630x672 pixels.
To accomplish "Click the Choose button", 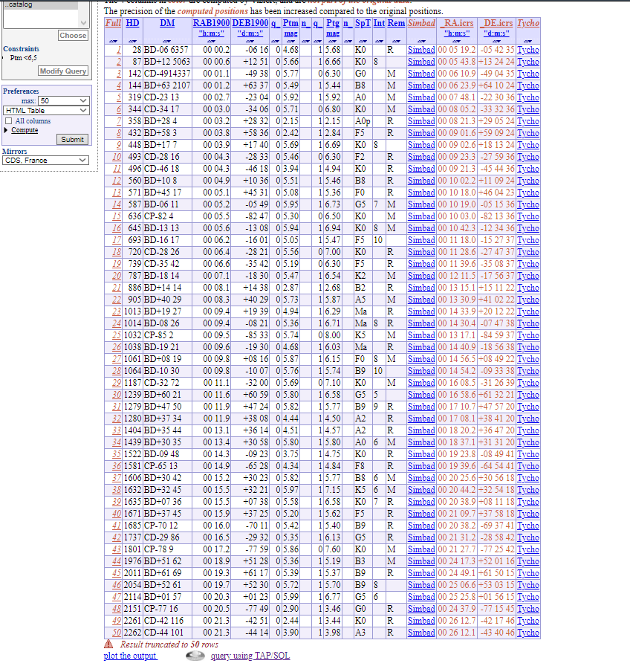I will [x=73, y=36].
